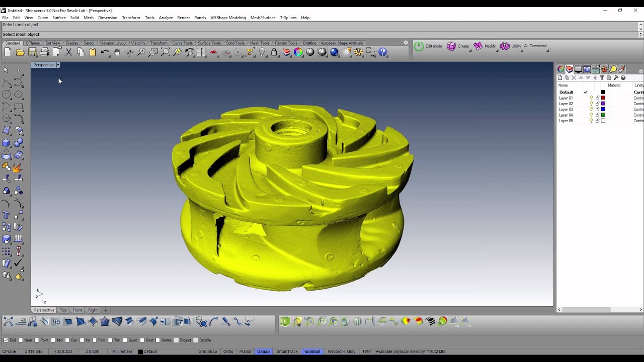Open the T-Splines menu
Screen dimensions: 644x362
pos(288,18)
